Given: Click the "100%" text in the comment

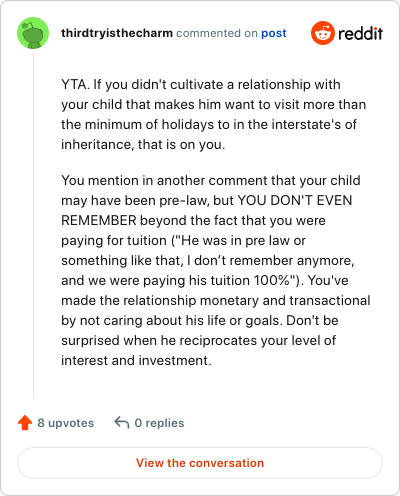Looking at the screenshot, I should pos(272,280).
